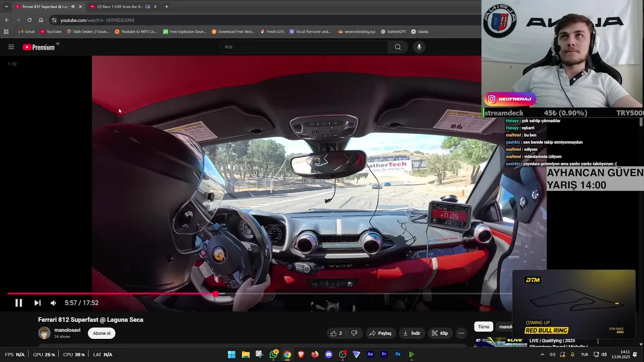644x362 pixels.
Task: Open the wearechecking.xyz bookmark
Action: (357, 31)
